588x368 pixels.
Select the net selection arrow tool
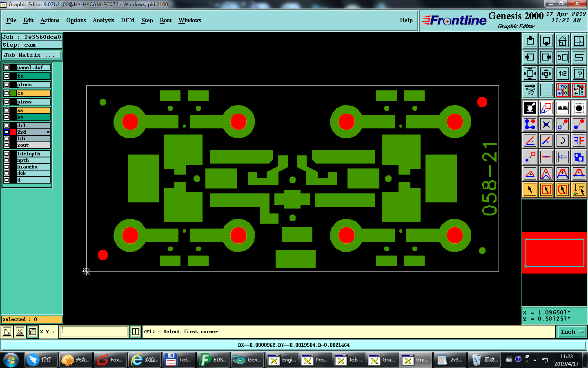[x=579, y=190]
